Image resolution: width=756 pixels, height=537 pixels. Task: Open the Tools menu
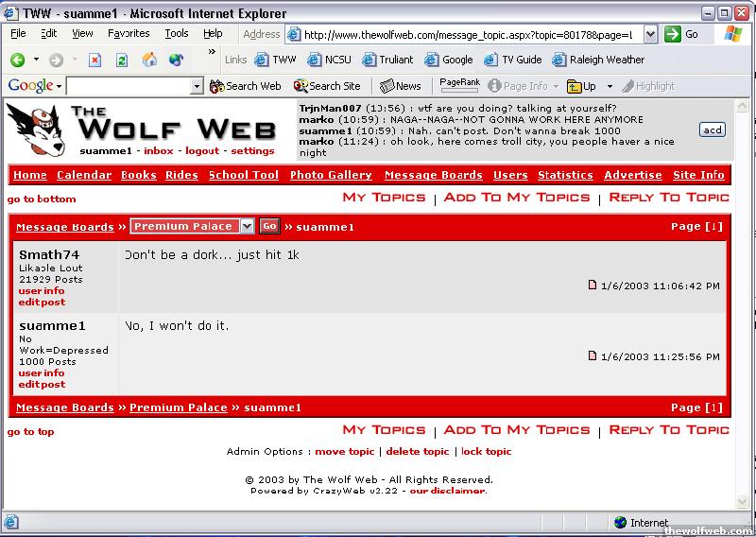tap(177, 33)
